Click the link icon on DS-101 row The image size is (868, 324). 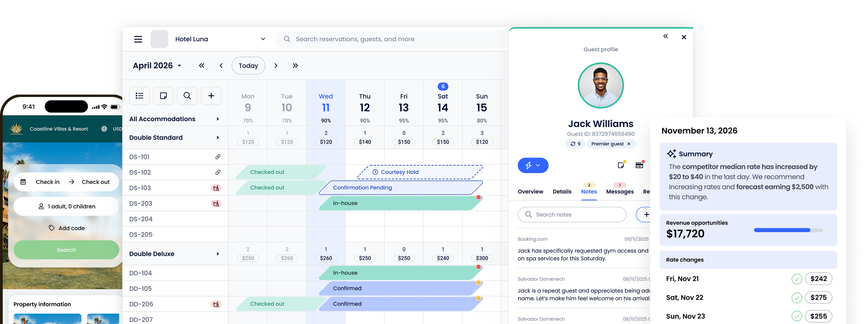(218, 157)
